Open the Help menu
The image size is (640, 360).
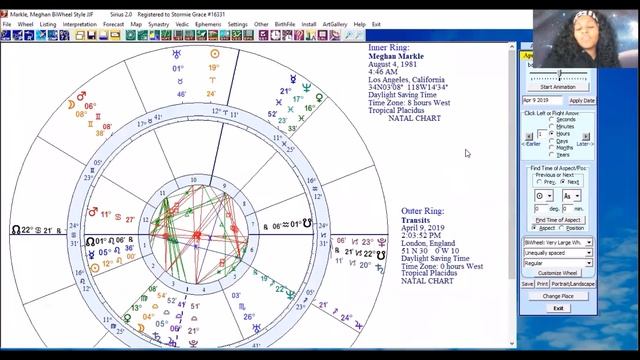point(359,24)
